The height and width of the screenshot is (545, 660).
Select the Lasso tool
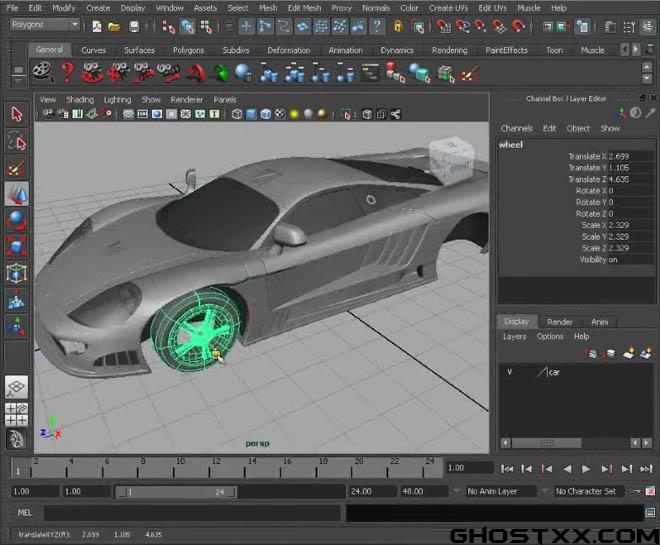coord(16,141)
